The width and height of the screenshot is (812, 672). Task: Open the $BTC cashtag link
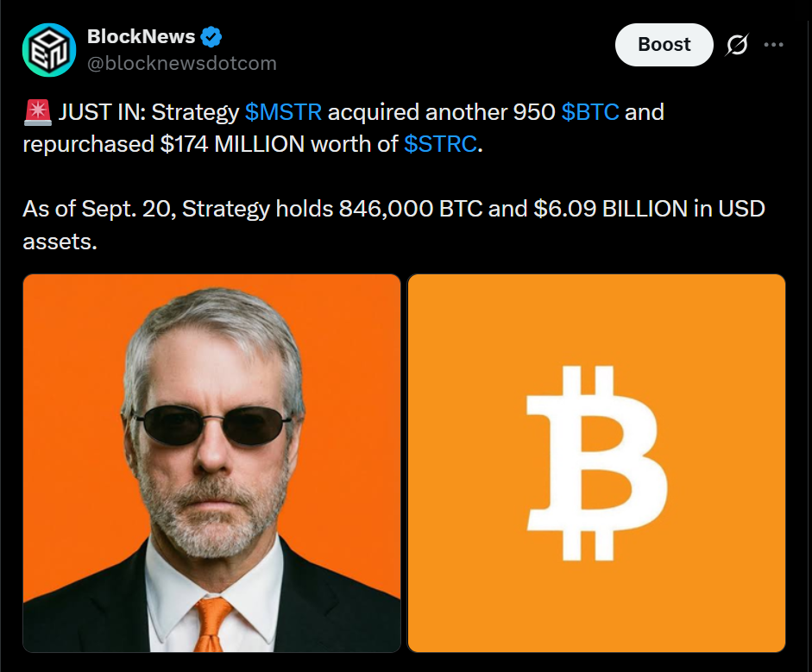point(590,112)
